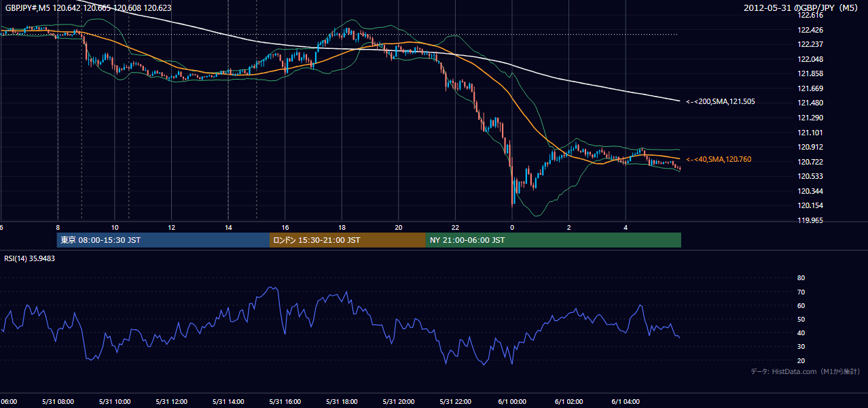The height and width of the screenshot is (408, 868).
Task: Click hour label 10 under price chart
Action: tap(115, 227)
